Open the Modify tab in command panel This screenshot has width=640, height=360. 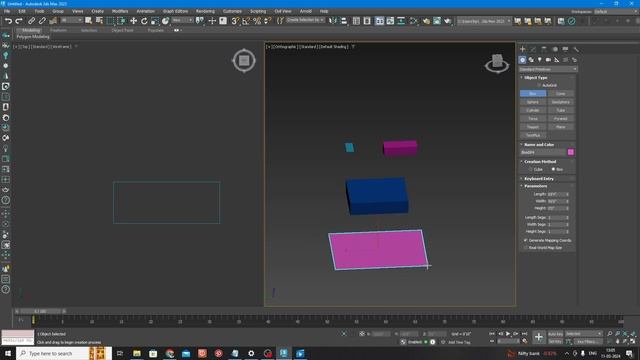click(533, 49)
